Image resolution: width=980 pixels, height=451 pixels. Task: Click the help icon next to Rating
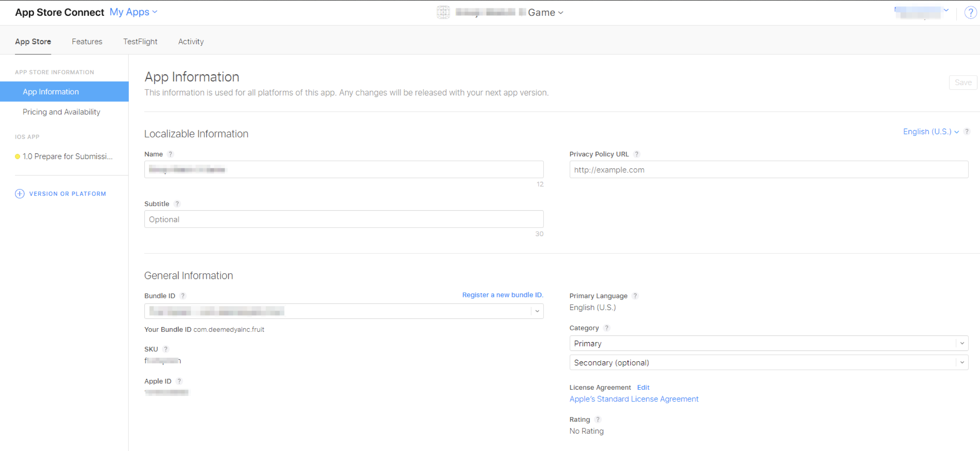597,419
